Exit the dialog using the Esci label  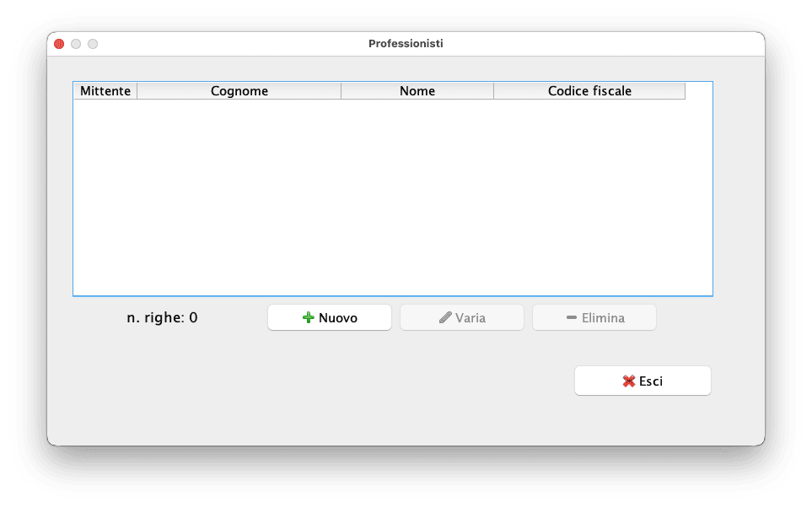[x=651, y=381]
